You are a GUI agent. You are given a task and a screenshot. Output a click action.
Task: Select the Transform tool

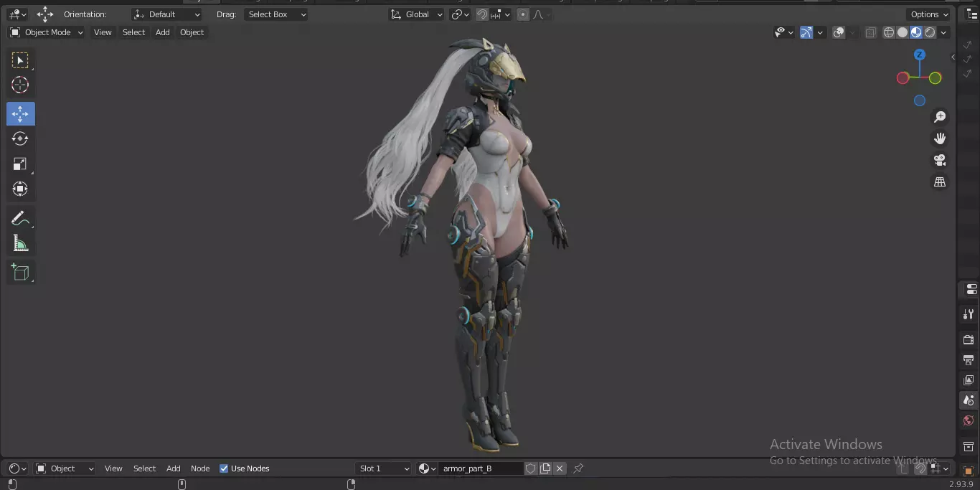[x=20, y=189]
